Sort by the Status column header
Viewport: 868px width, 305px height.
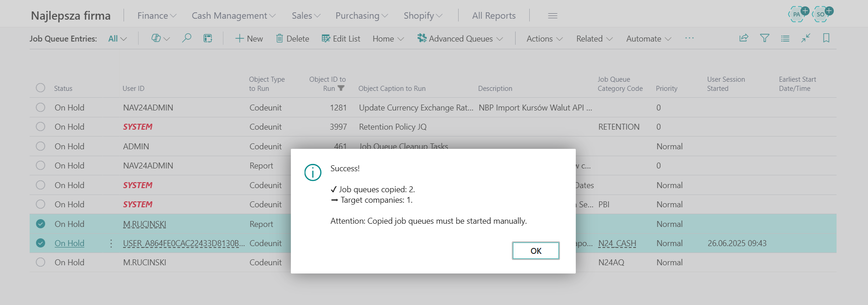click(x=63, y=89)
